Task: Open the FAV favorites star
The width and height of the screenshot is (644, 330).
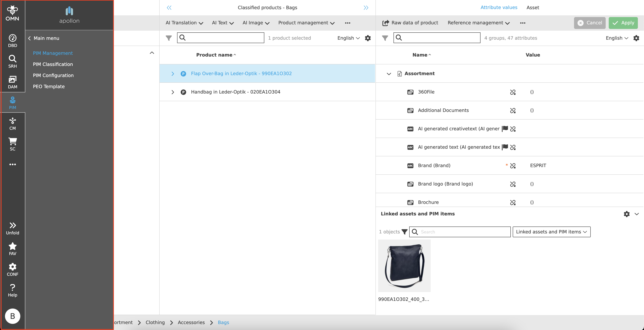Action: click(12, 249)
